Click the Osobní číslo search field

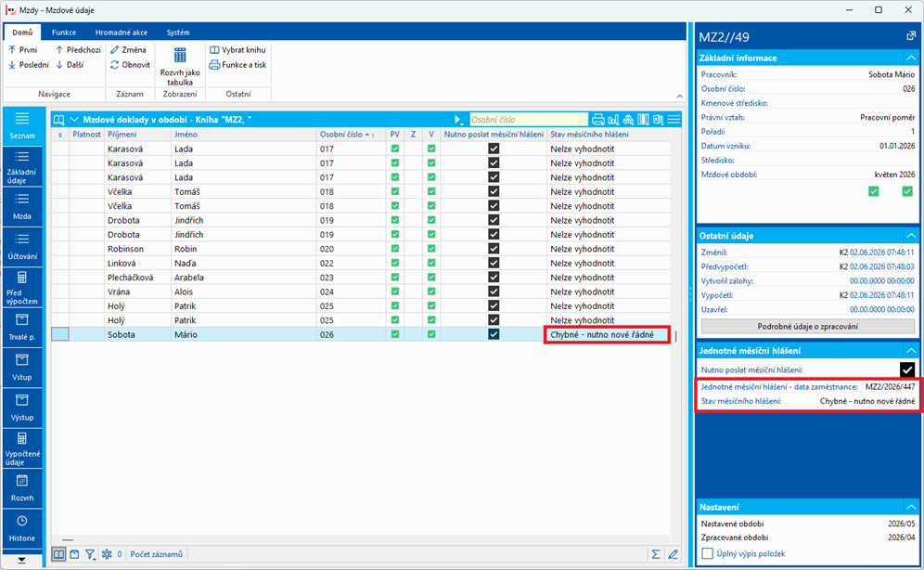[528, 120]
